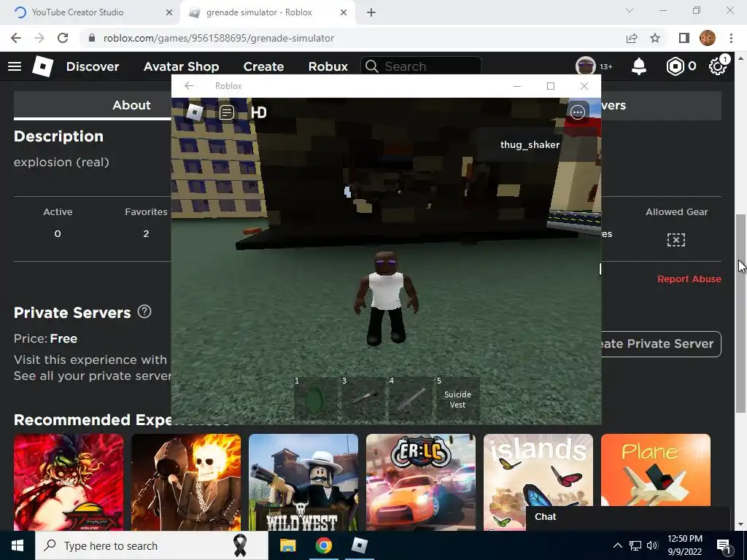
Task: Click the Roblox logo in site header
Action: pos(43,66)
